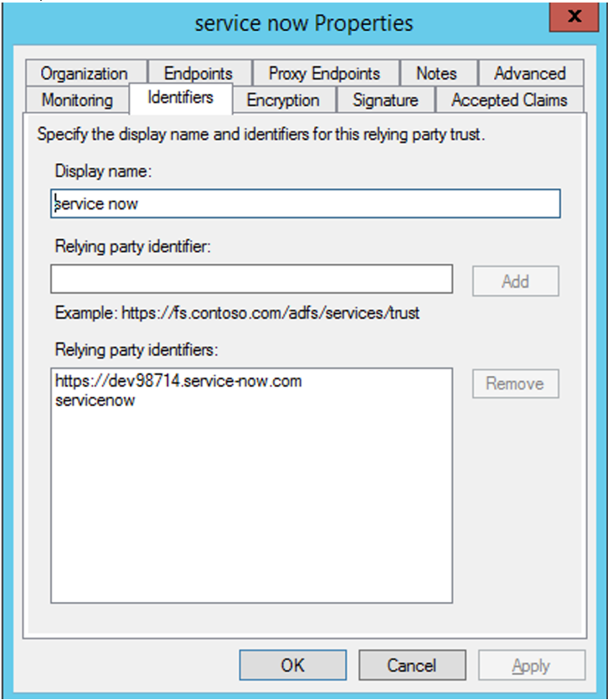Switch to the Organization tab

pos(85,73)
